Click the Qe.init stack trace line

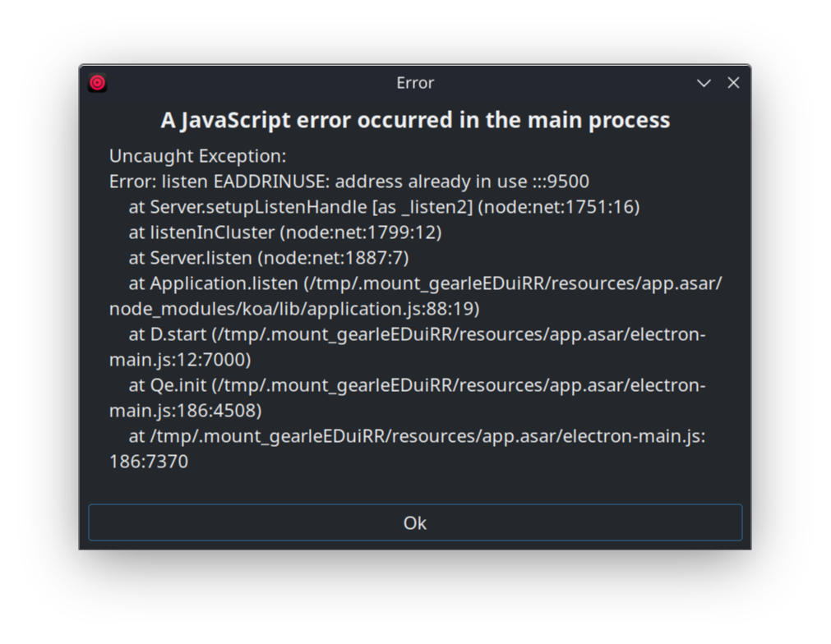(407, 398)
